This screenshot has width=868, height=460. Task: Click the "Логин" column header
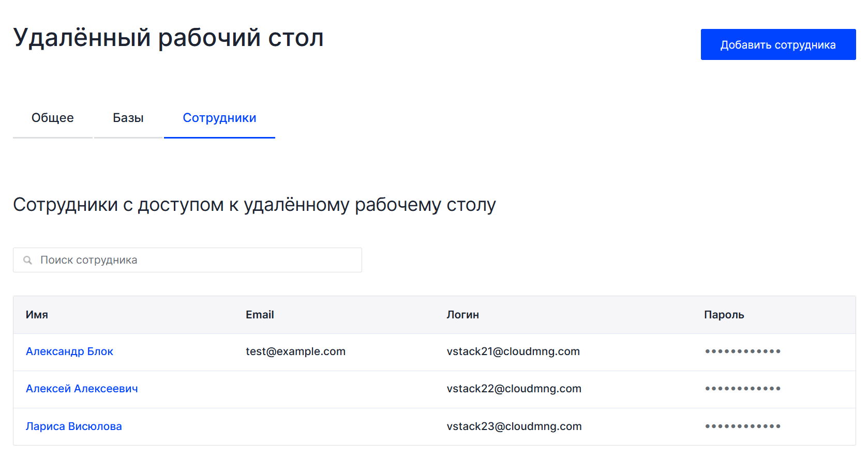click(x=462, y=315)
